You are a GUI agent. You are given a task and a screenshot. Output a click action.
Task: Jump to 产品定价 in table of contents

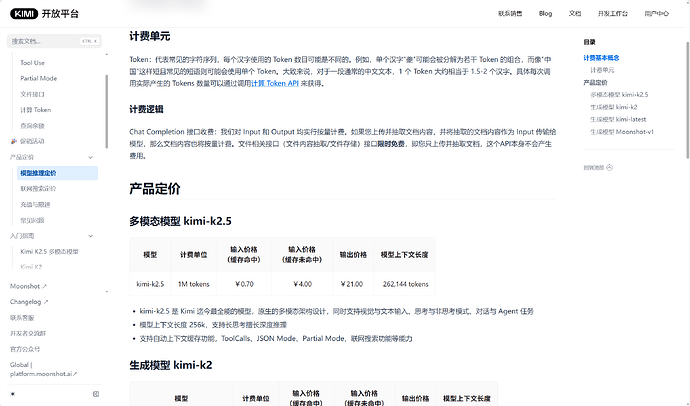tap(595, 83)
